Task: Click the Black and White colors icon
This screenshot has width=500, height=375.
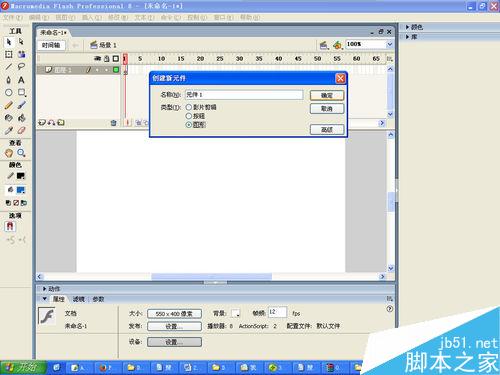Action: [x=8, y=203]
